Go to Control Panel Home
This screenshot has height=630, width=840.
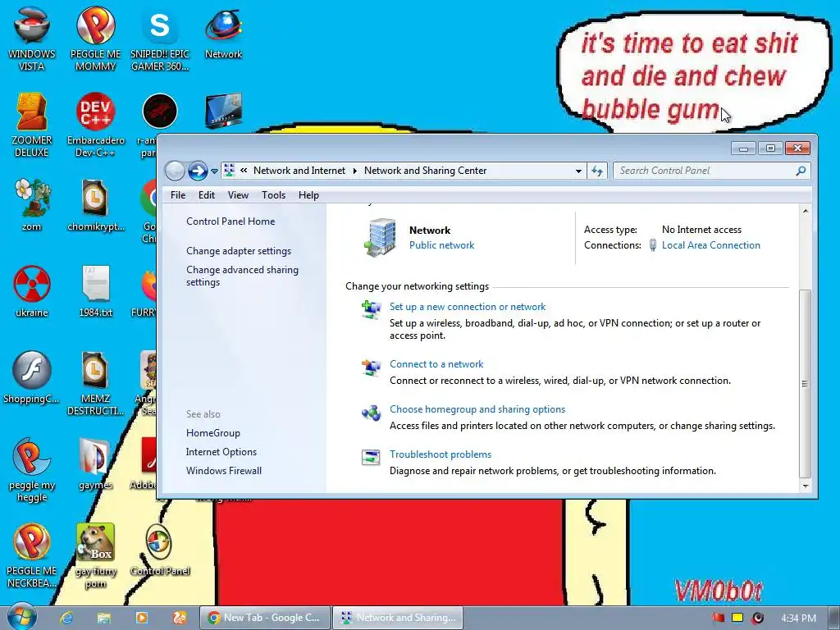(x=231, y=221)
